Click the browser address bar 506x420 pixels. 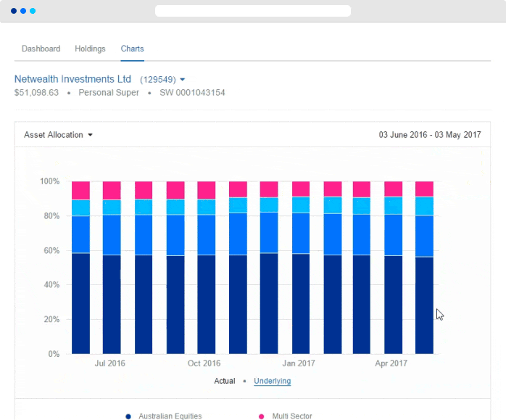pos(252,11)
